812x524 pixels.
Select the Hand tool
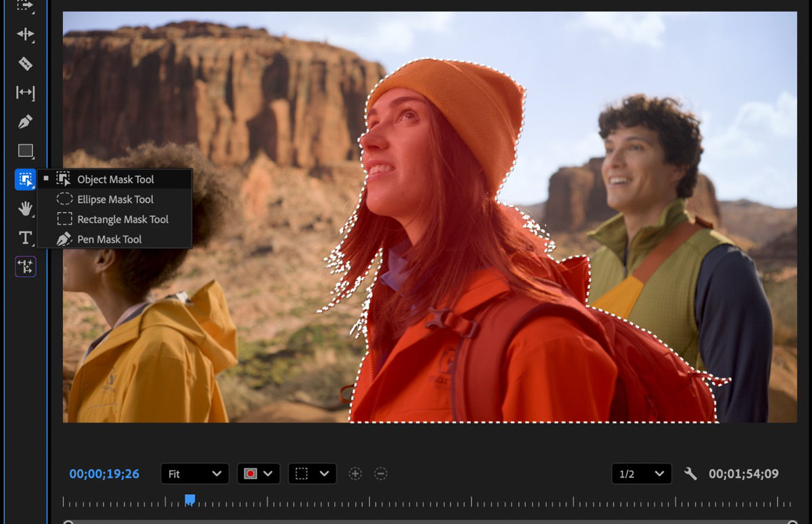click(24, 208)
